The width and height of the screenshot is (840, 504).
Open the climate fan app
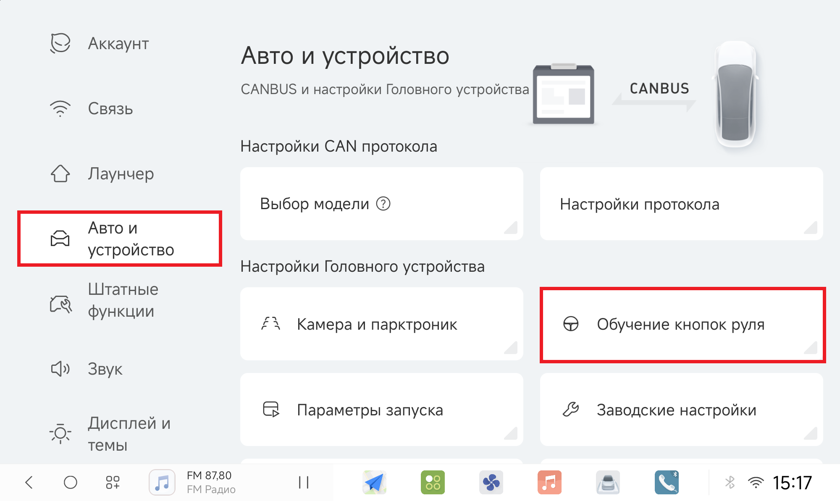(x=491, y=482)
